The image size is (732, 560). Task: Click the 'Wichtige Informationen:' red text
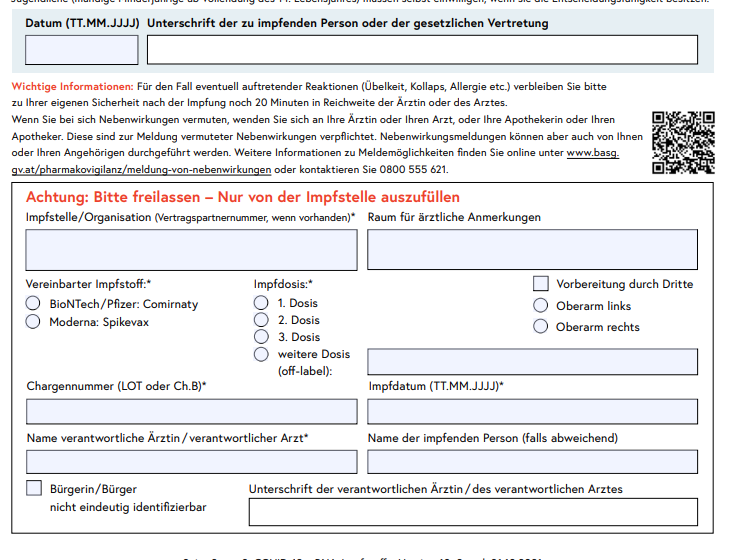[x=72, y=86]
